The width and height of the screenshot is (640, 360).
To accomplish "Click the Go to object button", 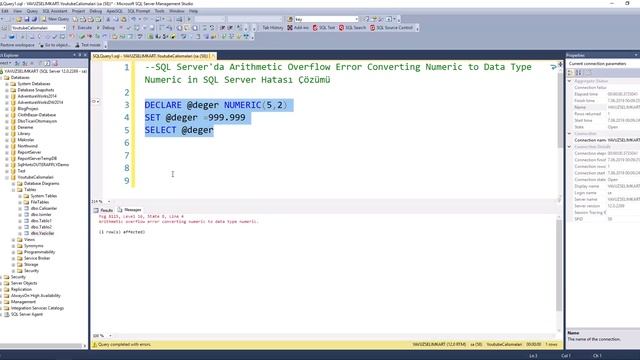I will click(x=55, y=45).
